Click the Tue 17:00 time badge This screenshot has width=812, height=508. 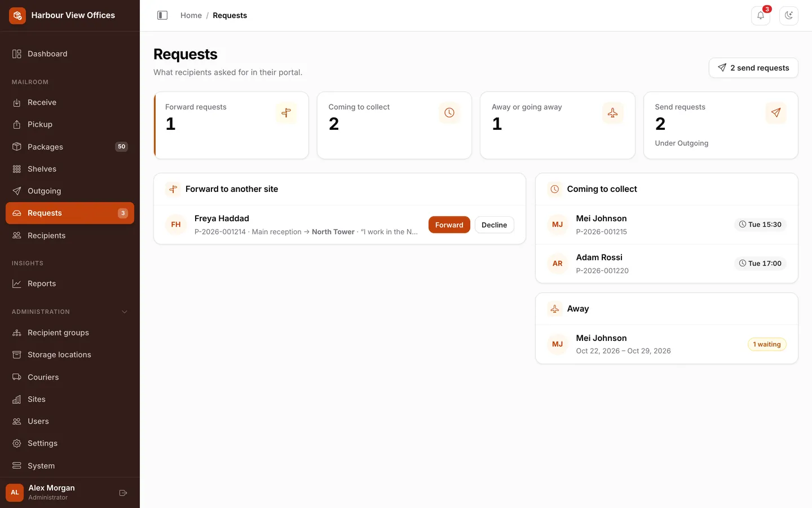pyautogui.click(x=760, y=264)
